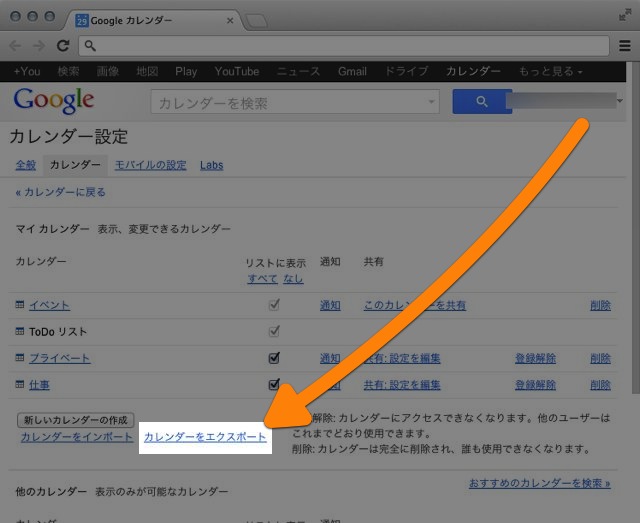Close the Google カレンダー browser tab
Viewport: 640px width, 523px height.
pos(230,20)
